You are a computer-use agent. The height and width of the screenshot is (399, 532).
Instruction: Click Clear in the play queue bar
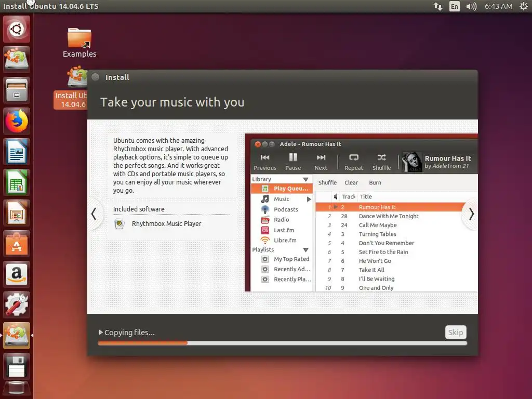pos(351,182)
